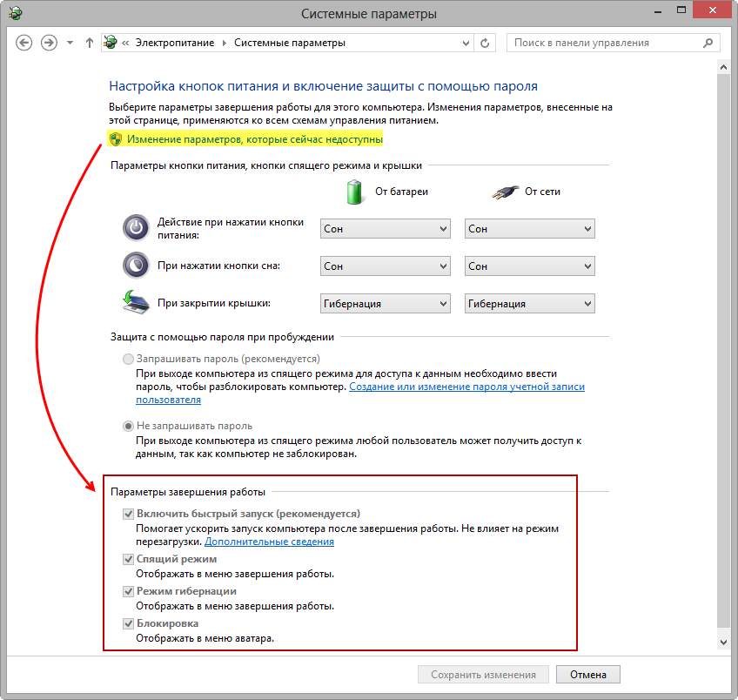The image size is (738, 700).
Task: Go back with the Back arrow button
Action: (x=24, y=43)
